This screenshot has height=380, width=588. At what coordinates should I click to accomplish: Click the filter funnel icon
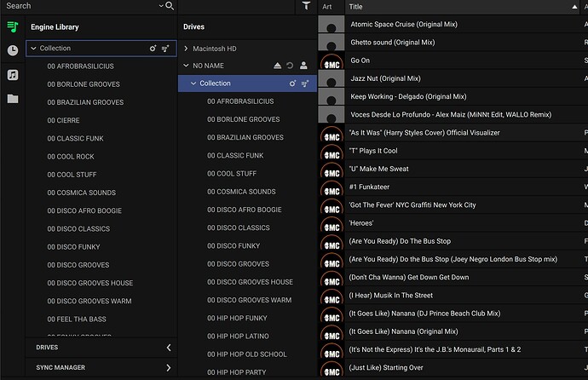pyautogui.click(x=306, y=6)
